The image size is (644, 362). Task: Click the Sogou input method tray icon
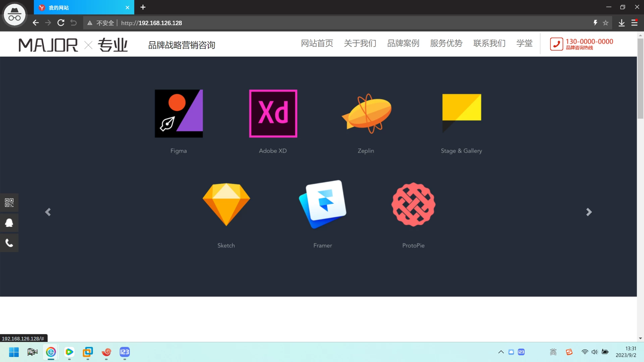(569, 352)
